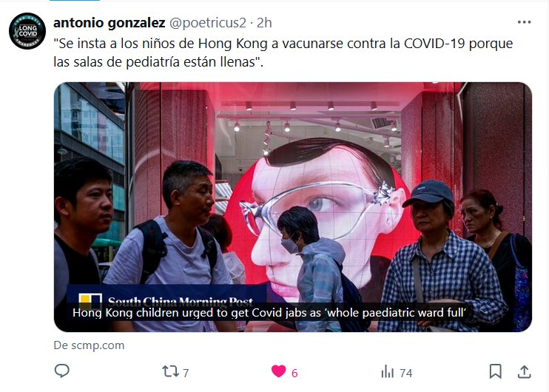Share the post via upload arrow icon
Screen dimensions: 549x392
pos(524,371)
